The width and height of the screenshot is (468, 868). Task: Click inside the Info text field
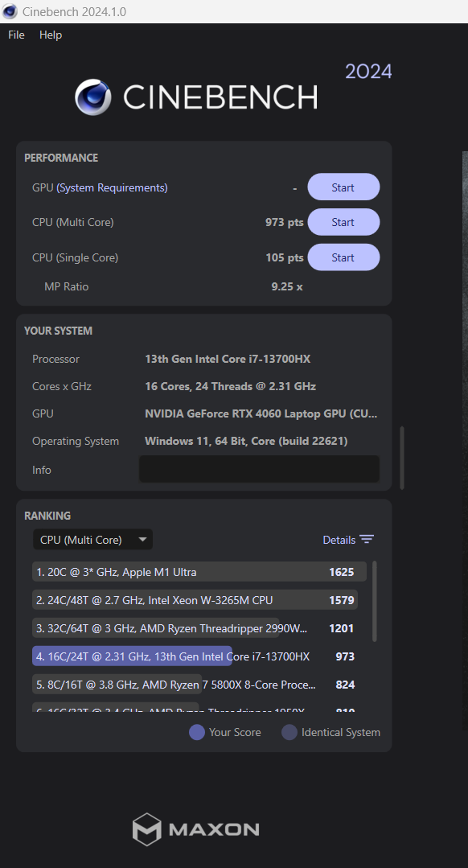tap(260, 469)
